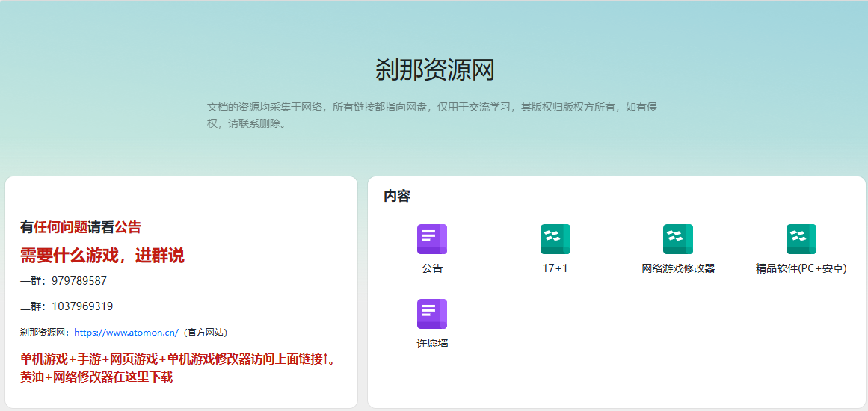Viewport: 868px width, 411px height.
Task: Click the 网络游戏修改器 label text
Action: coord(678,269)
